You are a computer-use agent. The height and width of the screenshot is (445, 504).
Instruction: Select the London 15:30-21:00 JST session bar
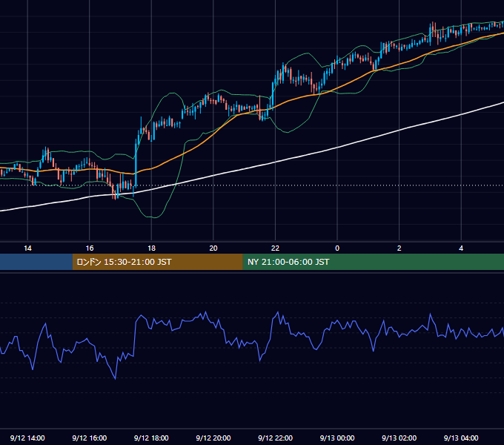point(157,262)
